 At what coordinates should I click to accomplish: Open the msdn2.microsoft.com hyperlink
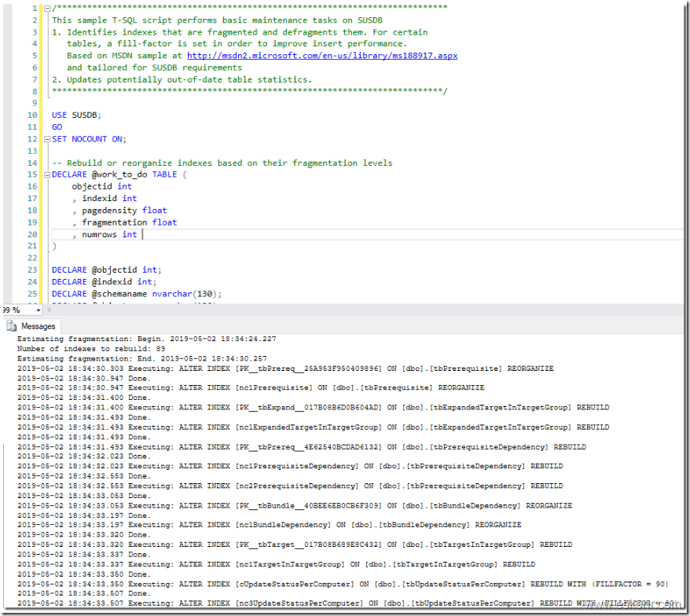point(321,55)
